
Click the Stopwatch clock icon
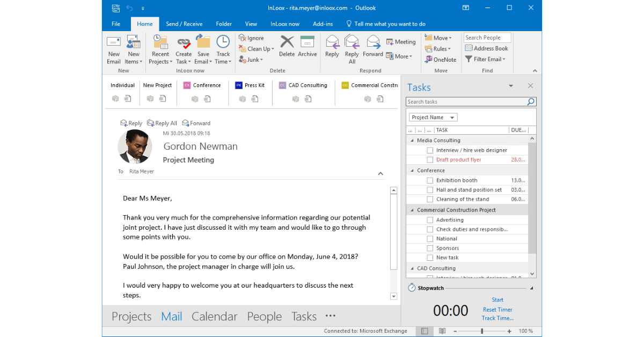click(x=412, y=288)
